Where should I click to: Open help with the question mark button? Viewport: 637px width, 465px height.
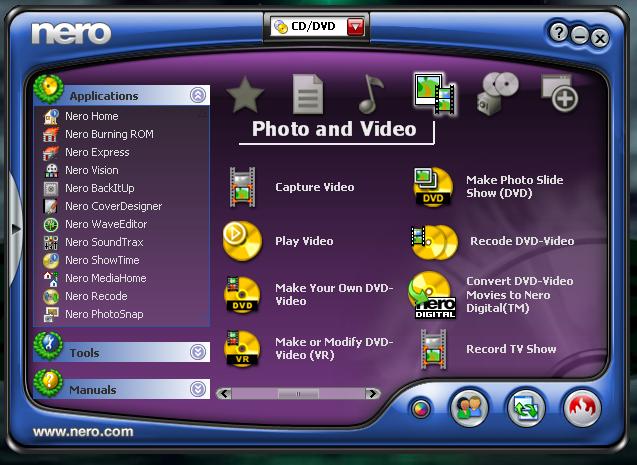tap(559, 32)
